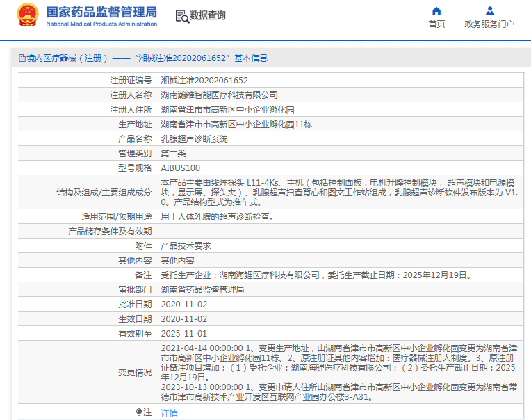Image resolution: width=531 pixels, height=420 pixels.
Task: Click the 变更情况 row label
Action: click(x=135, y=373)
